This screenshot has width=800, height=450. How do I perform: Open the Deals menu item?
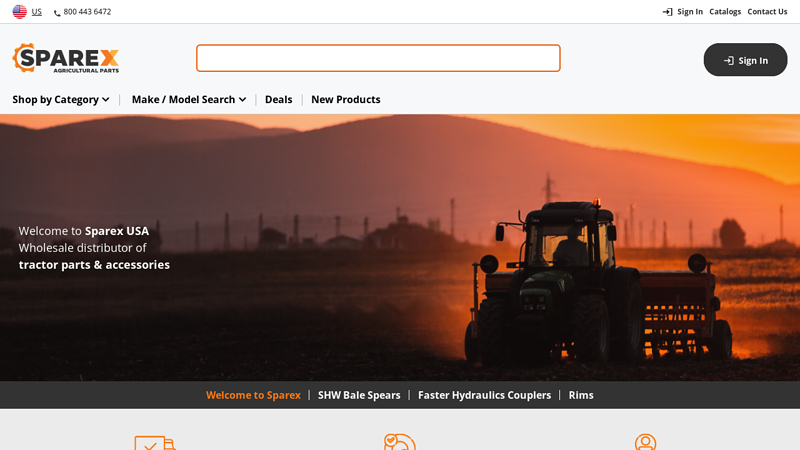click(x=279, y=99)
